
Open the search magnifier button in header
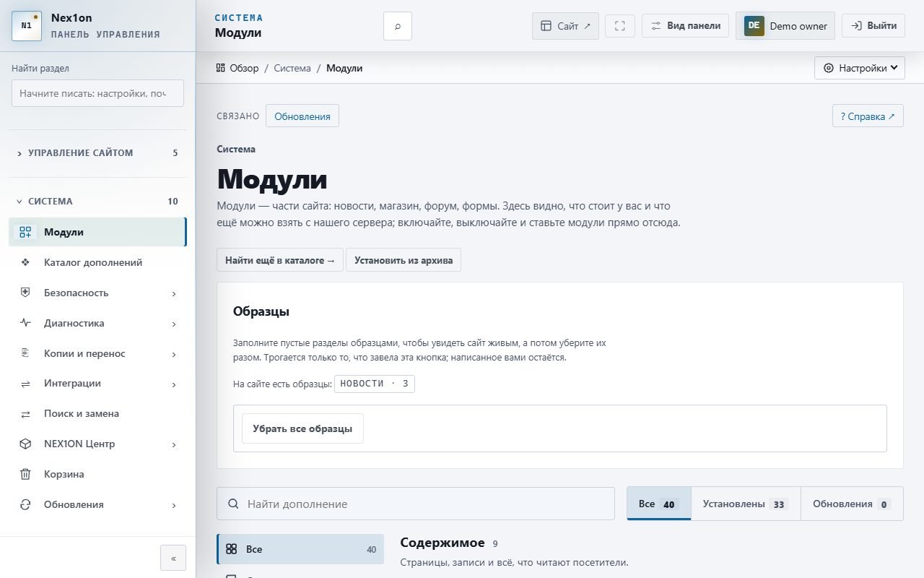click(x=398, y=26)
